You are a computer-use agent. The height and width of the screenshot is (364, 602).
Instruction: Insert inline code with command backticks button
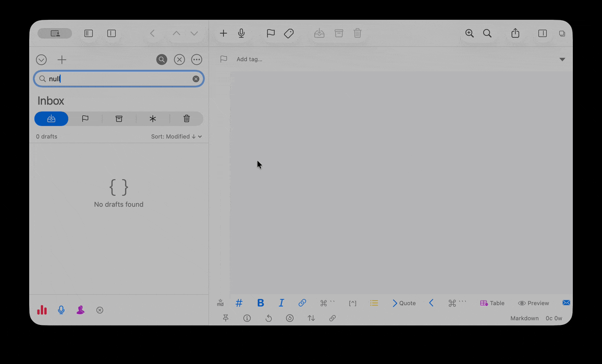(x=327, y=303)
